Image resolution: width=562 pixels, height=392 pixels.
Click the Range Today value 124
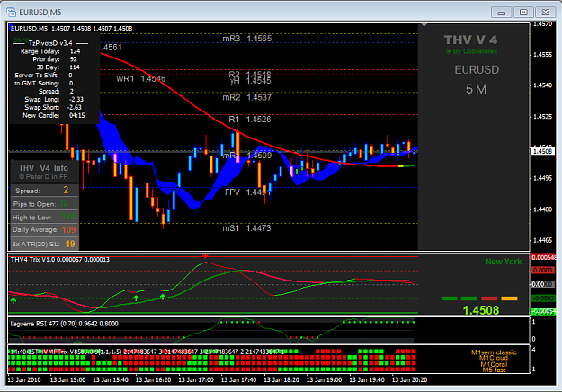point(75,51)
